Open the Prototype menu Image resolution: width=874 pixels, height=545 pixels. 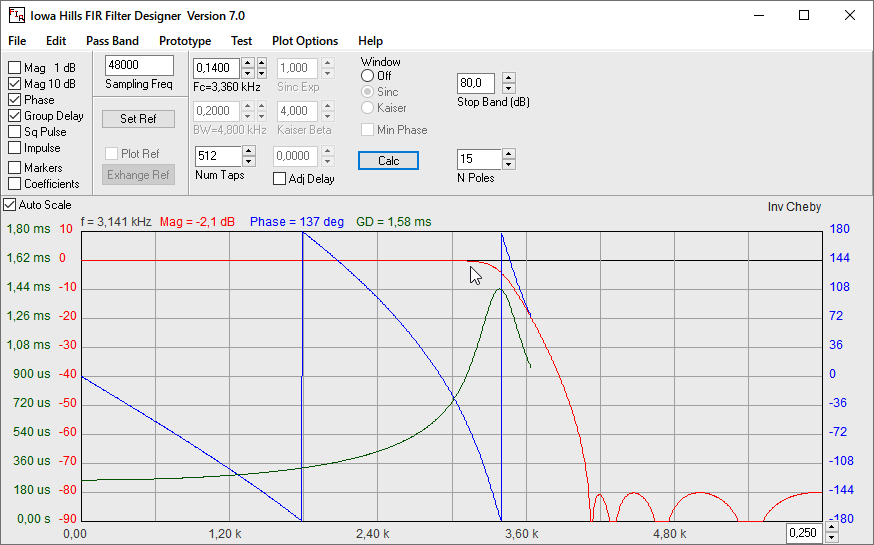tap(185, 41)
